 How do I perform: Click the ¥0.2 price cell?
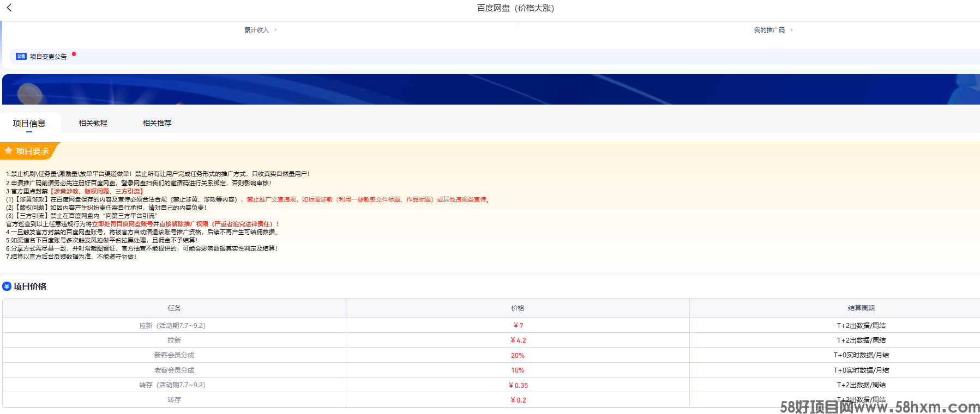(x=518, y=400)
